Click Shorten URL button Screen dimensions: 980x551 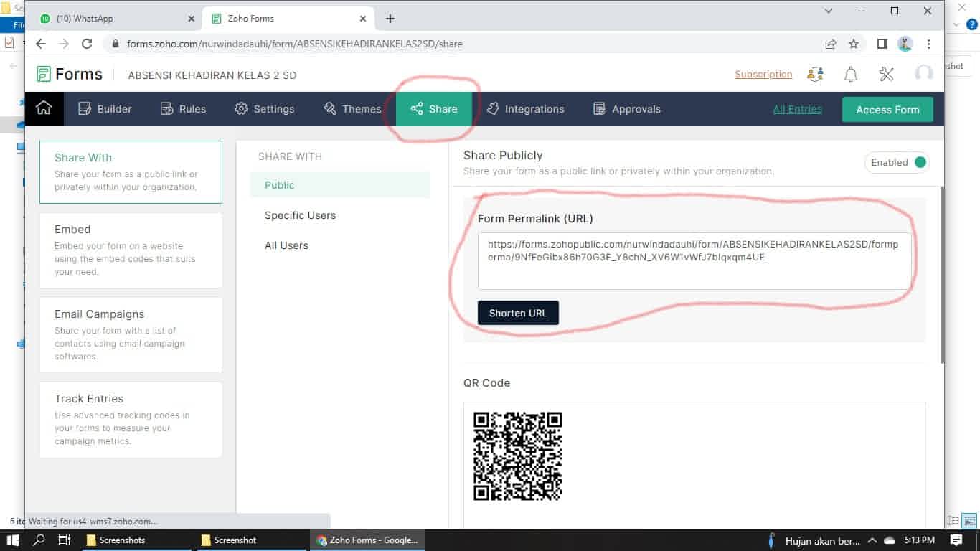click(x=518, y=313)
